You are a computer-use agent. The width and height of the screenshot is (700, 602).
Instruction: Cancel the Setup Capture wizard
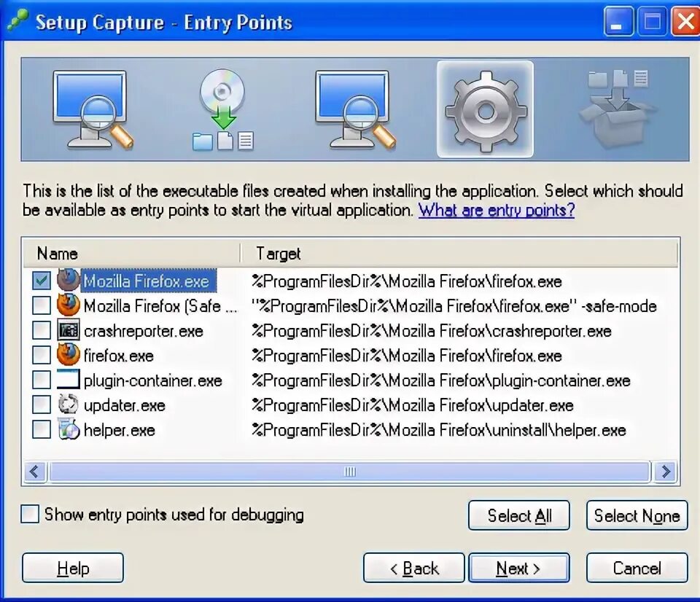637,568
